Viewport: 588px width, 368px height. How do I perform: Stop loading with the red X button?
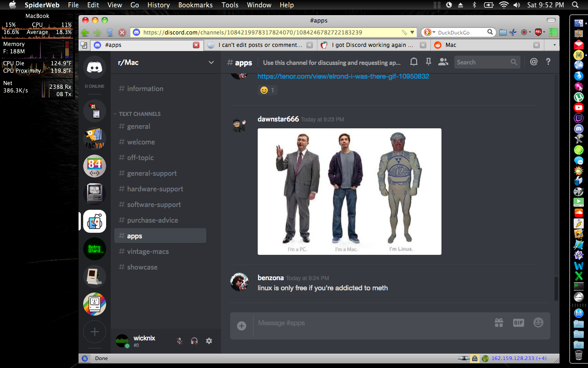click(122, 32)
